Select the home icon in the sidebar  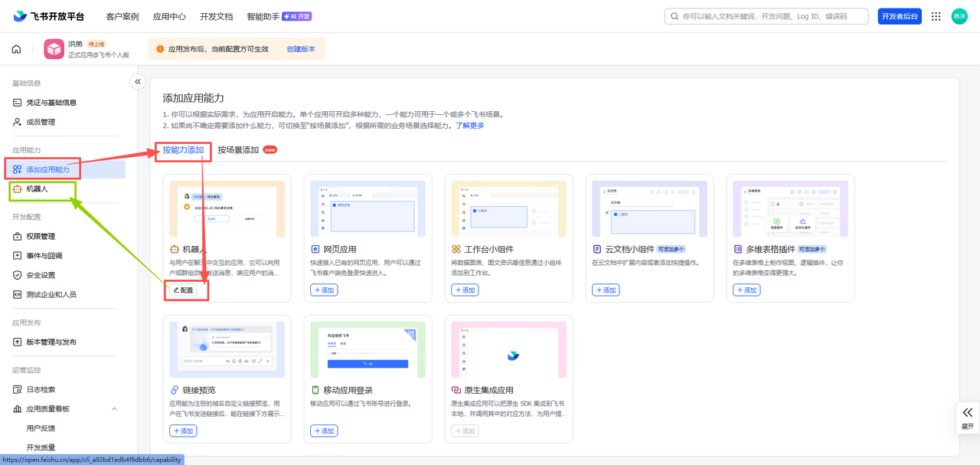coord(15,47)
